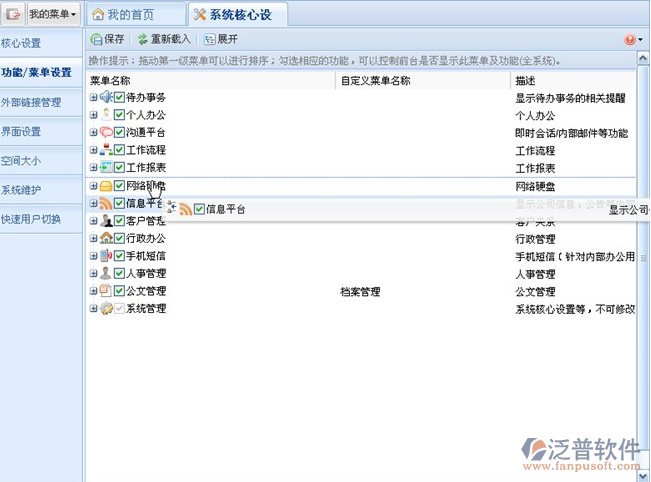
Task: Click the RSS icon of 信息平台 row
Action: pos(106,203)
